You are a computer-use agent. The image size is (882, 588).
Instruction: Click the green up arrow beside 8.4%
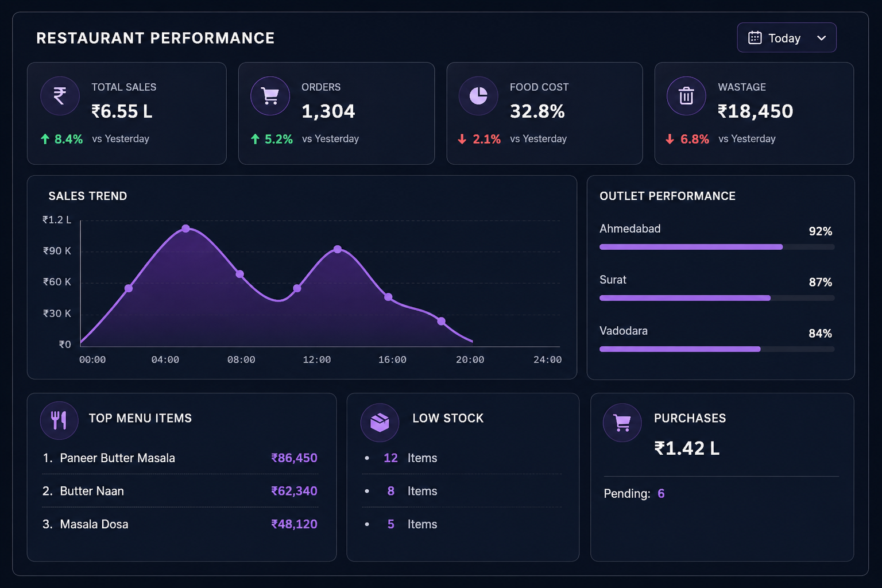coord(45,139)
